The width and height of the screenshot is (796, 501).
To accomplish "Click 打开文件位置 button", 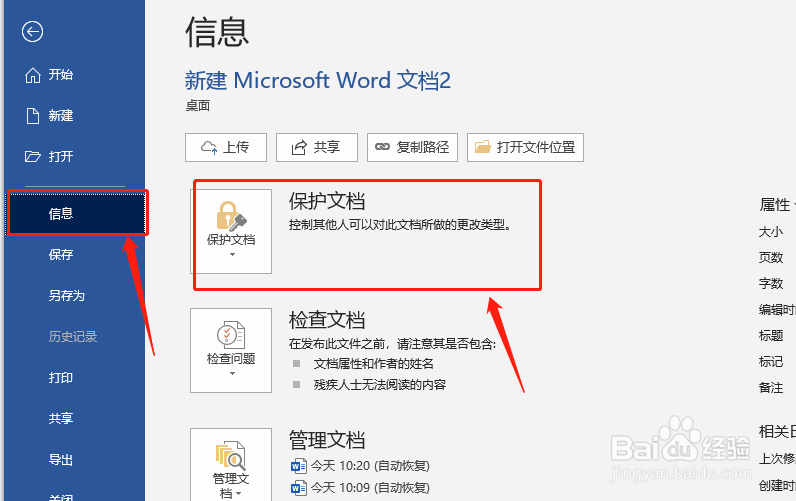I will point(525,147).
